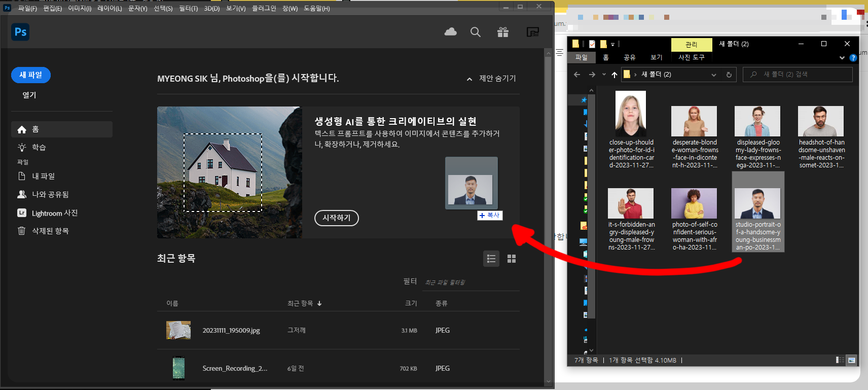Open Photoshop cloud documents icon
The width and height of the screenshot is (868, 390).
(450, 32)
